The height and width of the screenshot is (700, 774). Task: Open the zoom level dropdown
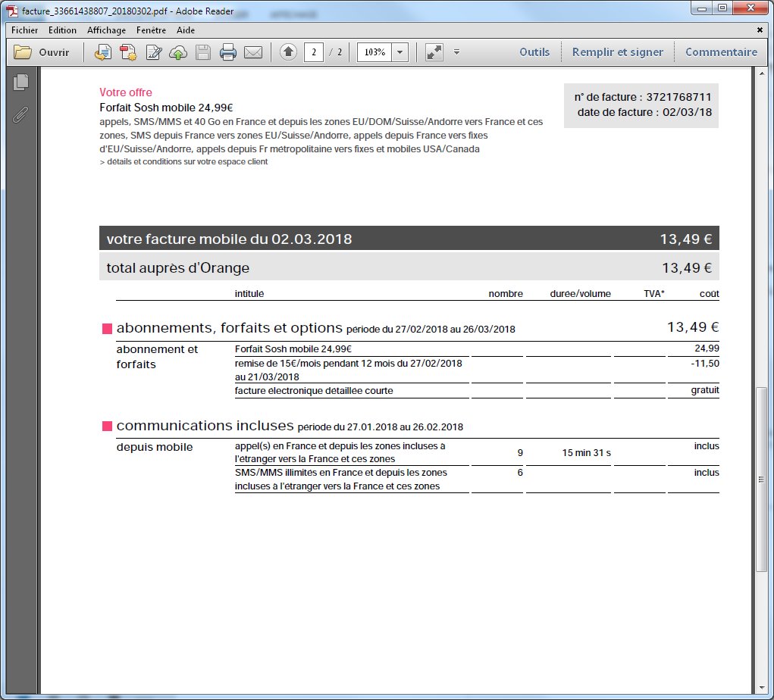(398, 52)
